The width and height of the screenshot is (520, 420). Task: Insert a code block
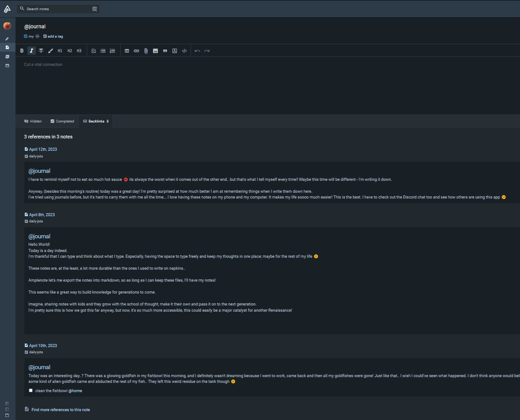(x=184, y=51)
